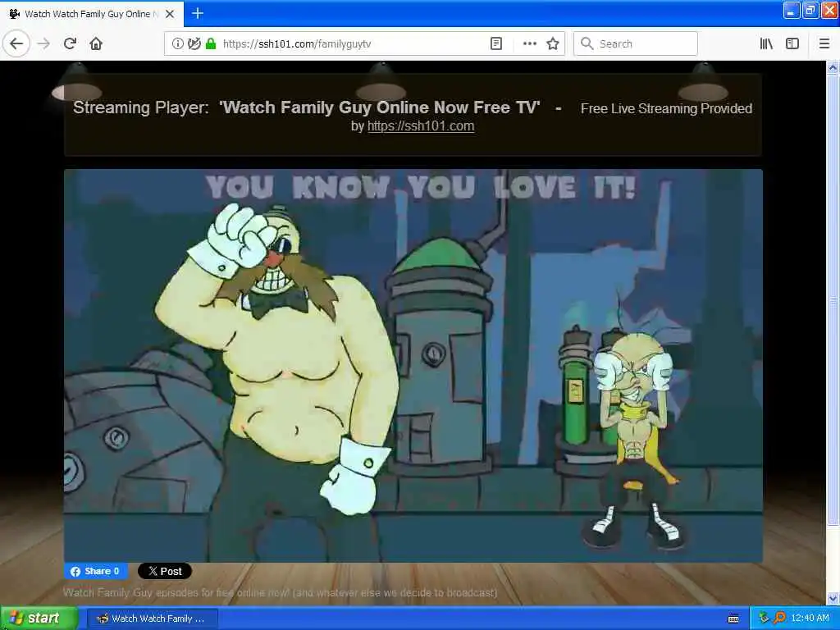Open the Firefox hamburger menu

824,43
